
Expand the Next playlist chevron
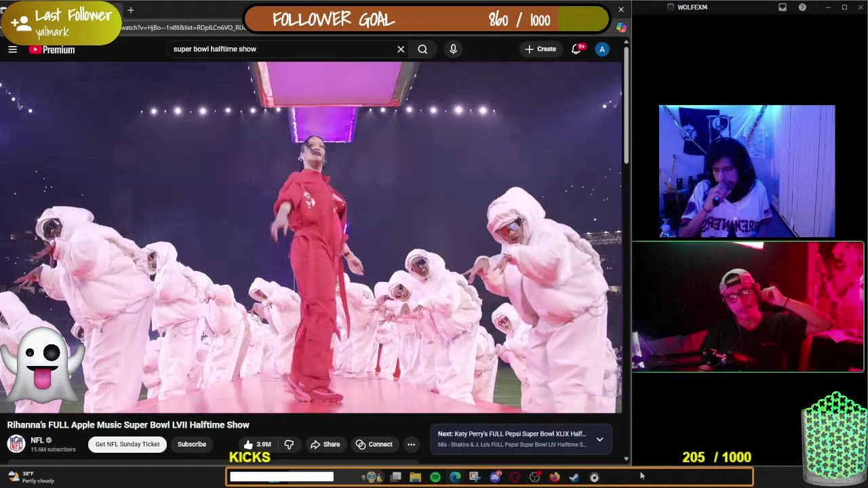click(599, 439)
